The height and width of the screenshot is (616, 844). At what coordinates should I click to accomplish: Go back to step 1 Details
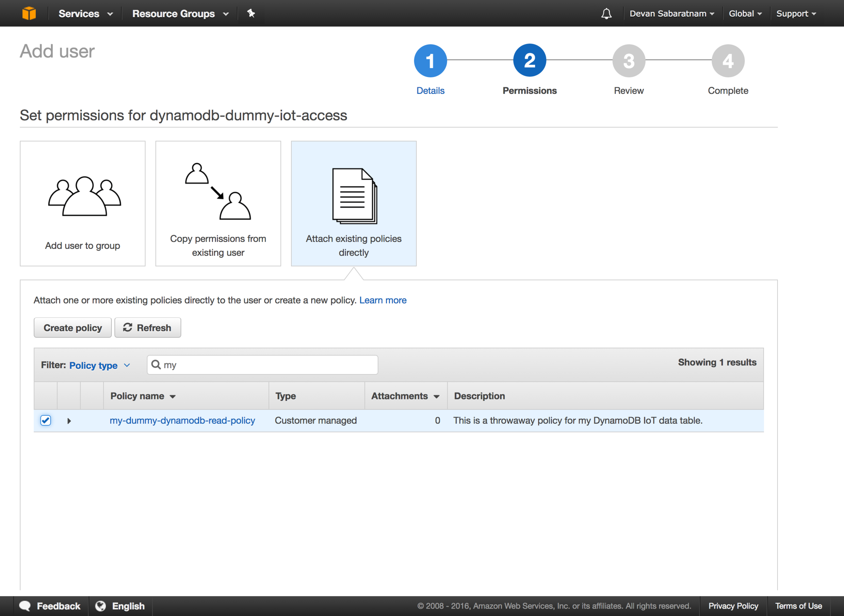click(x=430, y=69)
